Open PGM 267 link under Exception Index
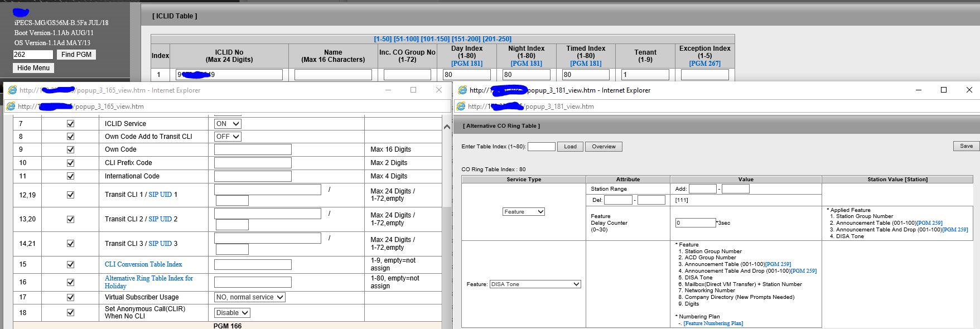This screenshot has width=980, height=329. pos(704,64)
